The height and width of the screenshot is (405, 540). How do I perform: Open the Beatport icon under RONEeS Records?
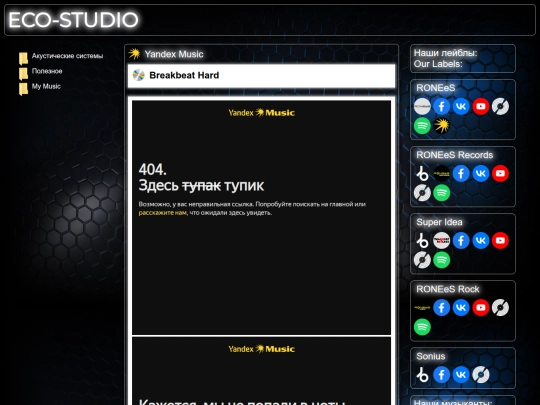coord(422,173)
